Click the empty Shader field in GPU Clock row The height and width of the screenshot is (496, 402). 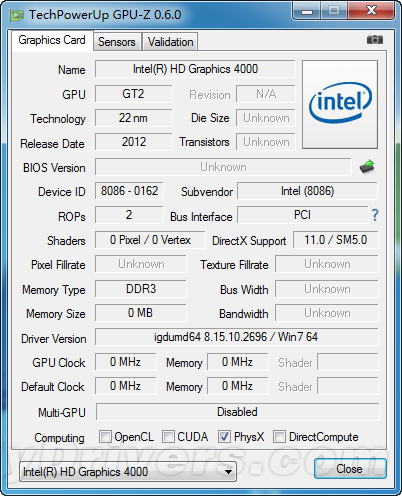pos(348,362)
